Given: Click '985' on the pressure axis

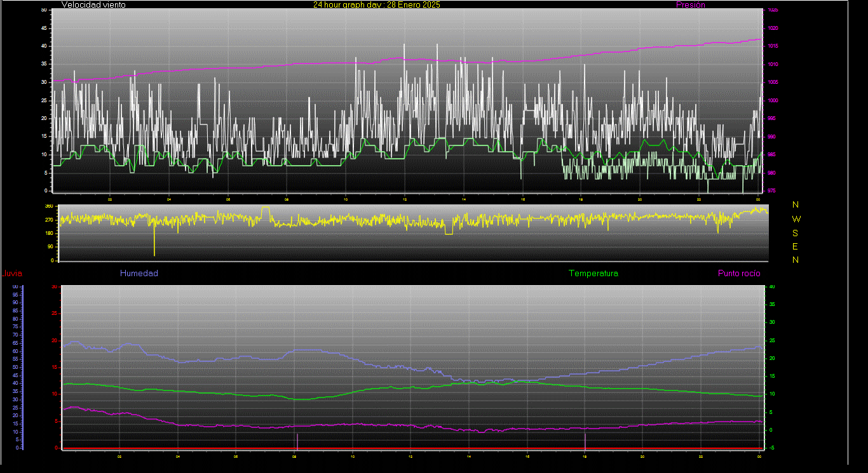Looking at the screenshot, I should (771, 155).
